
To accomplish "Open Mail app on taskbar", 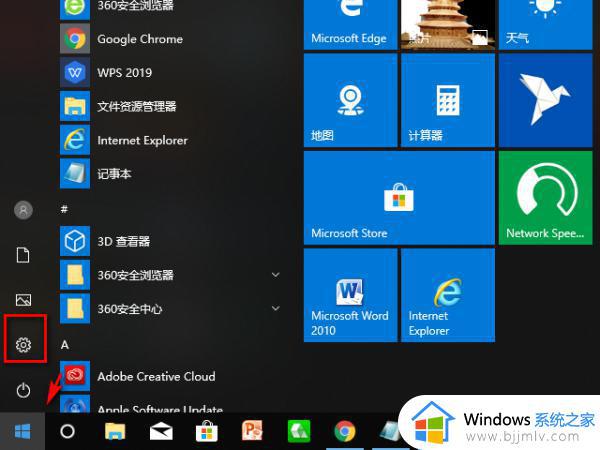I will point(161,432).
